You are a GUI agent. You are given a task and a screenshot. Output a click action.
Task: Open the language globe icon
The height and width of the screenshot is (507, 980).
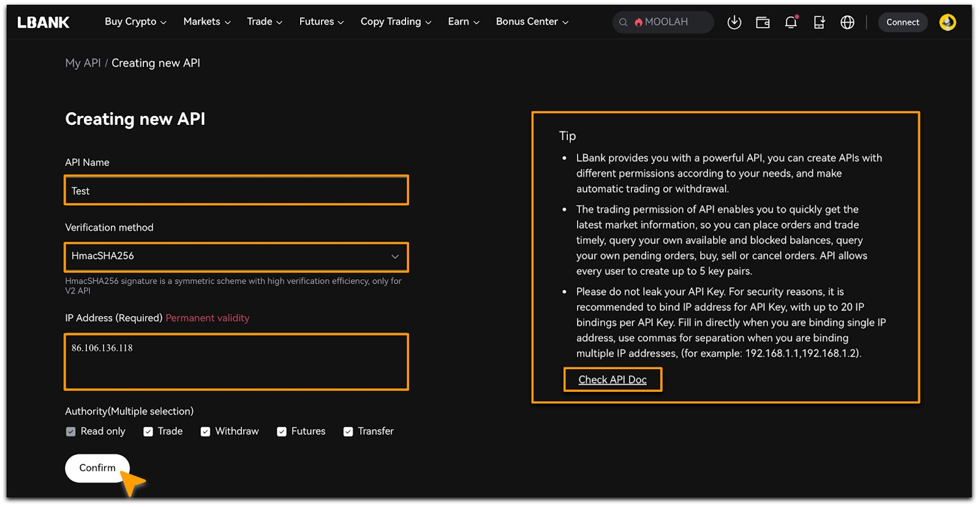(x=847, y=23)
